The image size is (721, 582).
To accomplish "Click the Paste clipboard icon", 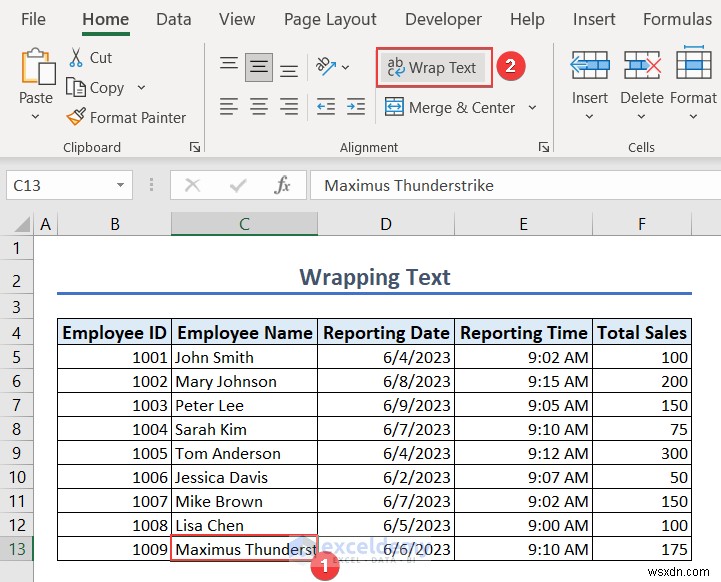I will [38, 66].
